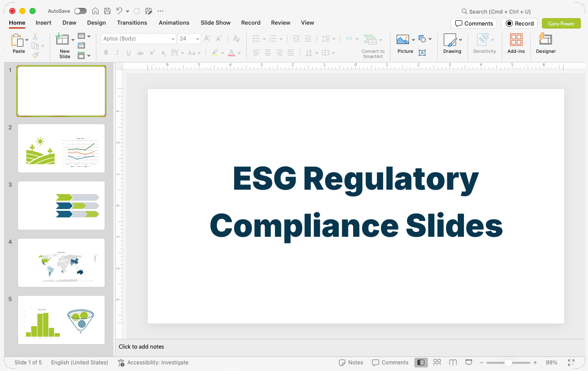Click the Increase Font Size icon

point(208,39)
